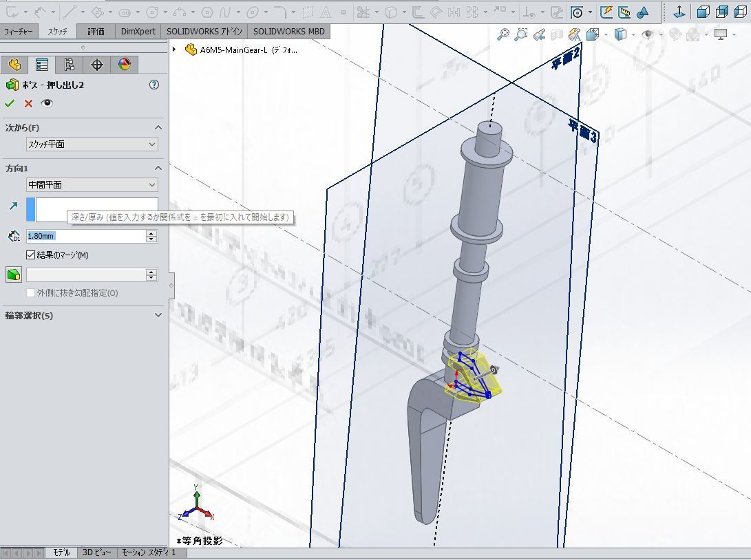This screenshot has width=751, height=560.
Task: Click the Zoom to Fit magnifier icon
Action: pyautogui.click(x=505, y=34)
